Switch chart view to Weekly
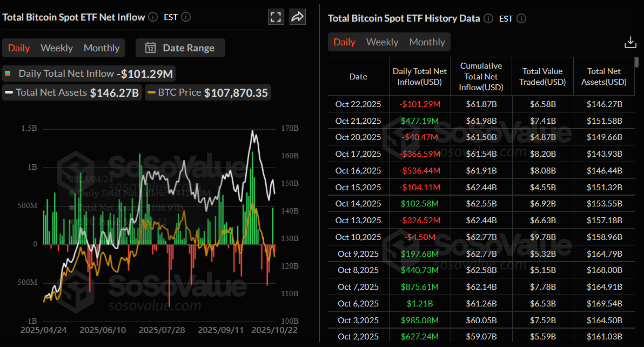The height and width of the screenshot is (347, 644). 56,48
